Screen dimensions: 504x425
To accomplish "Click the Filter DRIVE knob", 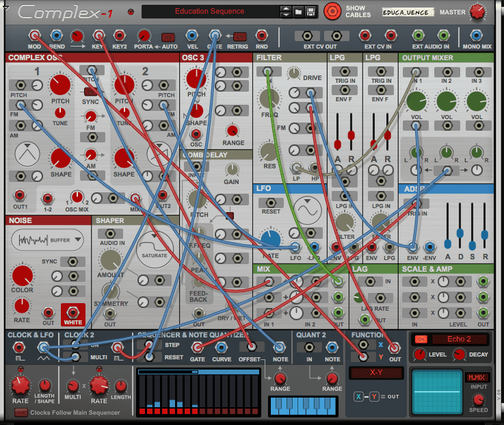I will pos(293,73).
